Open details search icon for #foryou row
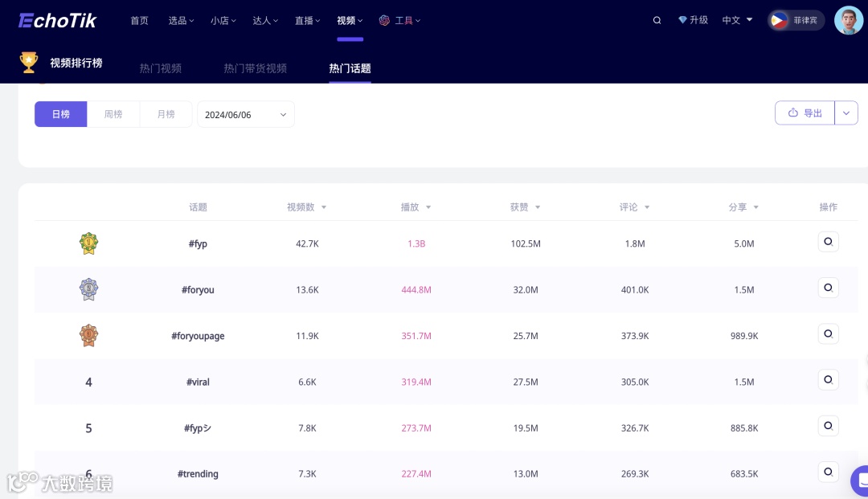 point(828,288)
